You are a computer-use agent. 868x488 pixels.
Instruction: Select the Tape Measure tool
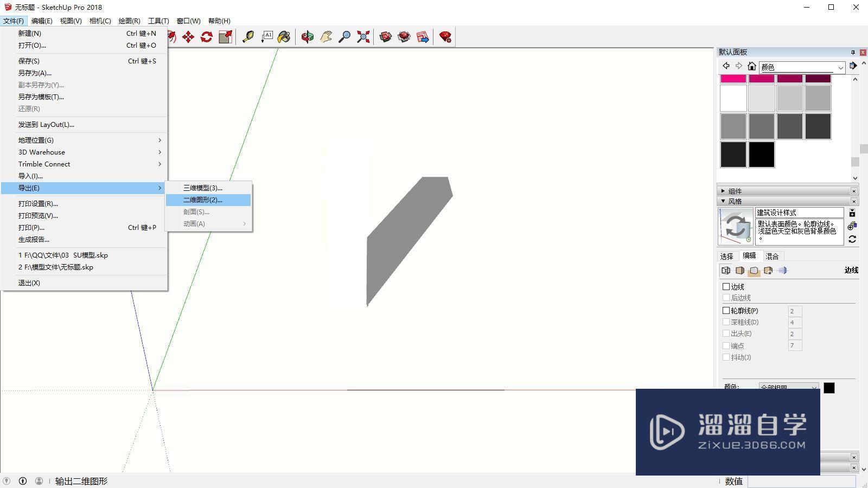tap(248, 37)
